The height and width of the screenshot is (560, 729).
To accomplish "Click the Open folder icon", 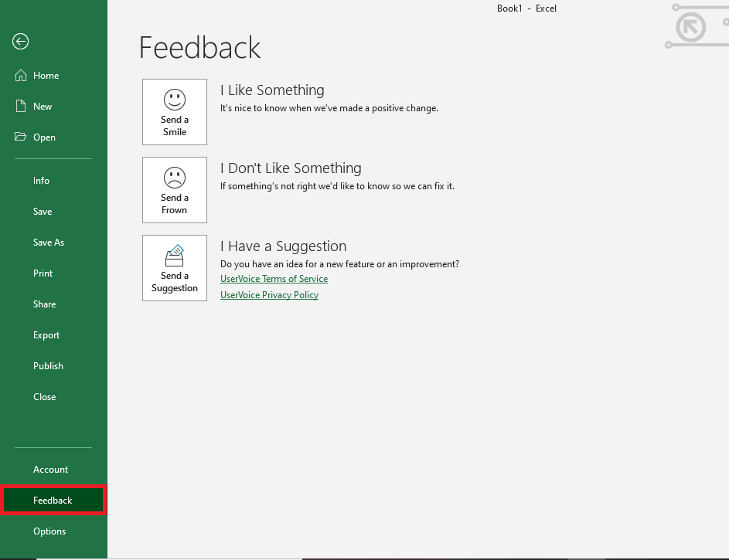I will point(20,137).
